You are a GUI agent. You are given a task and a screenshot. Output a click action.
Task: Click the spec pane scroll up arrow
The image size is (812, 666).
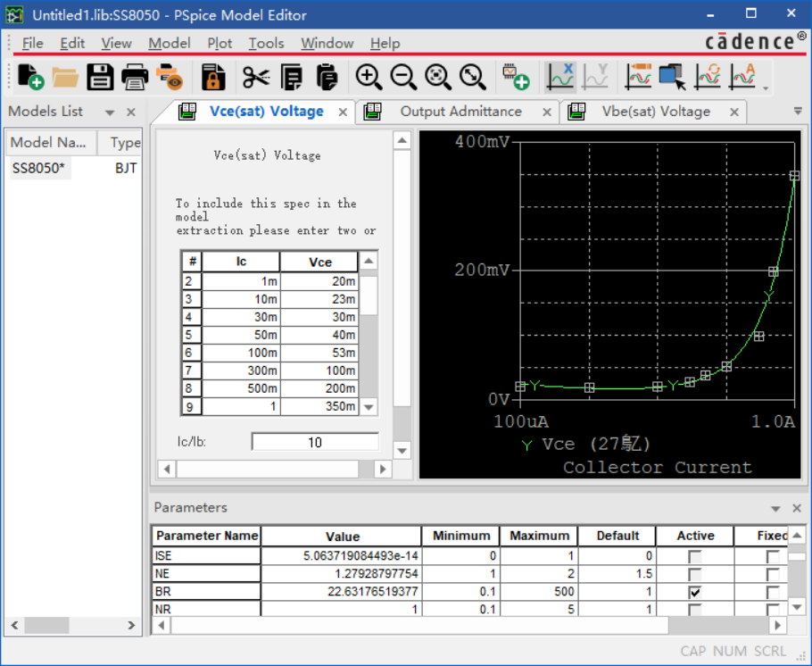point(402,140)
